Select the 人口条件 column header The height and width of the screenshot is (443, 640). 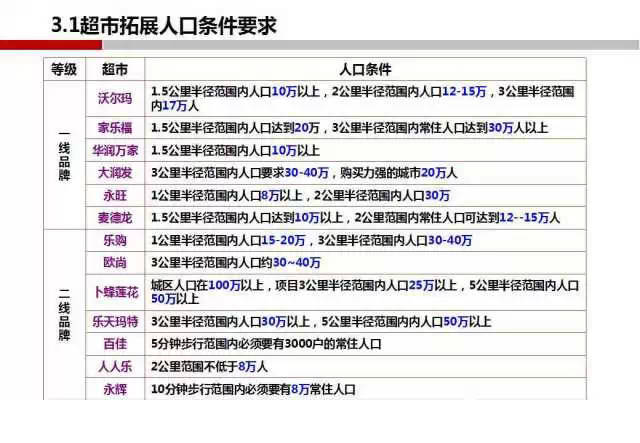click(x=365, y=69)
